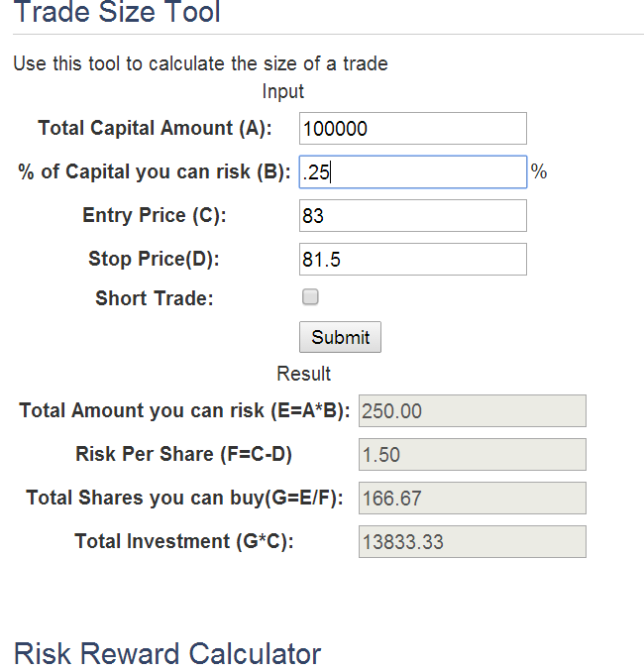Click the "Entry Price (C):" label
The height and width of the screenshot is (670, 644).
pos(155,215)
